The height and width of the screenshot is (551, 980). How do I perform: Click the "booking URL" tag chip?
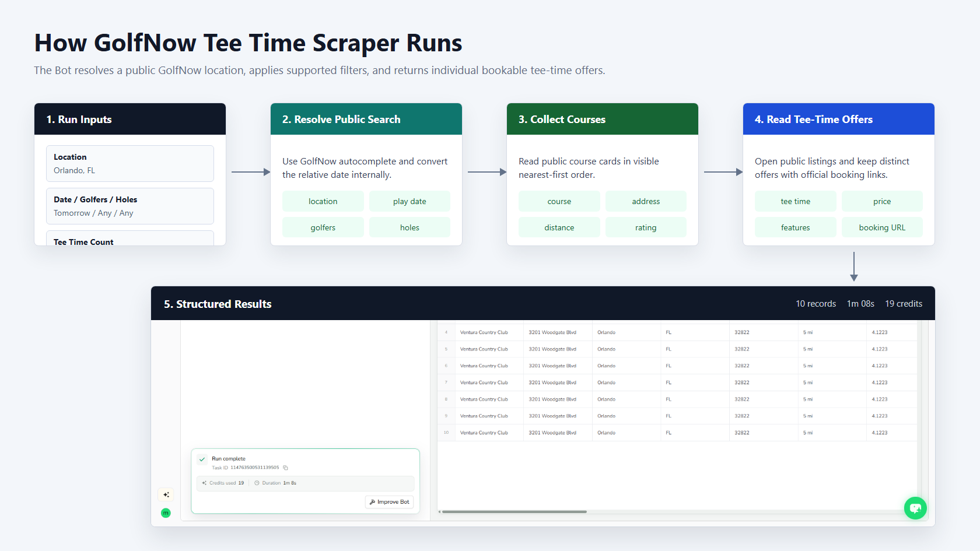[882, 227]
